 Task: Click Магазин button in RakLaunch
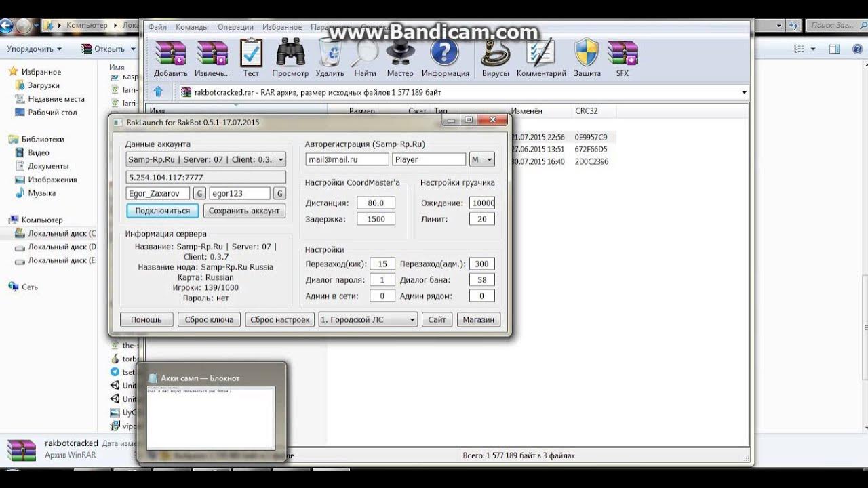479,319
